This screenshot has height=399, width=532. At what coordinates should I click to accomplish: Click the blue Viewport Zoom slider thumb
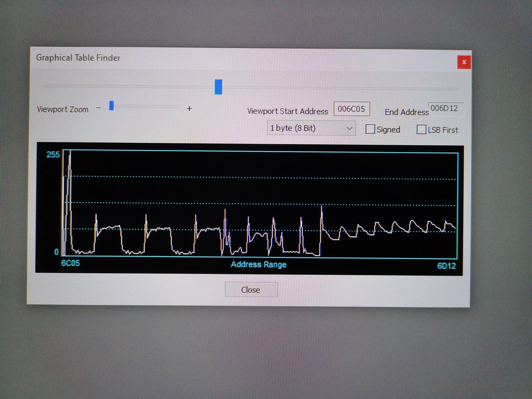point(111,106)
